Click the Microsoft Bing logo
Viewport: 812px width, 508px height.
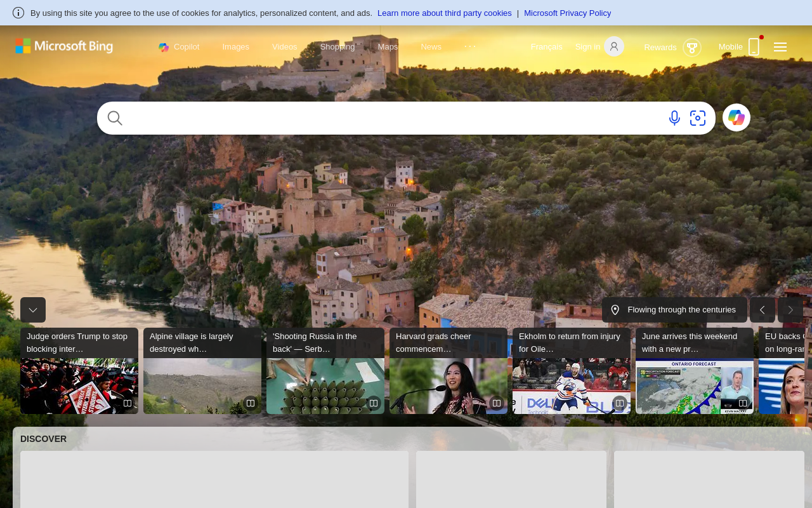pos(63,46)
